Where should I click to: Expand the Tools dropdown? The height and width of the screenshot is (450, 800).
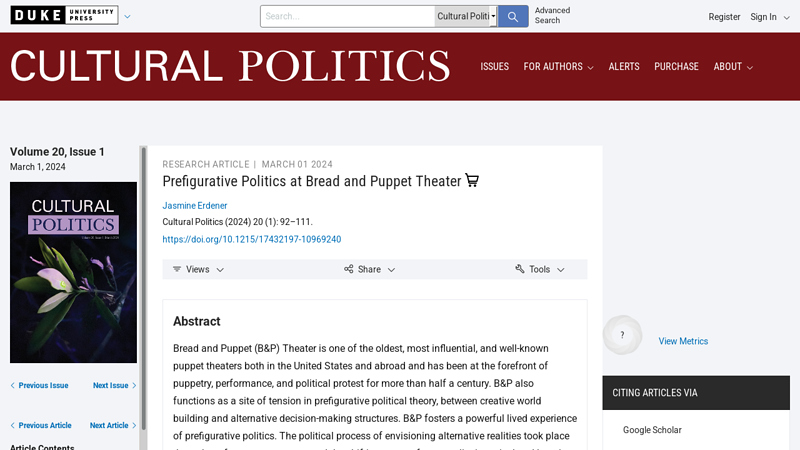pos(540,269)
